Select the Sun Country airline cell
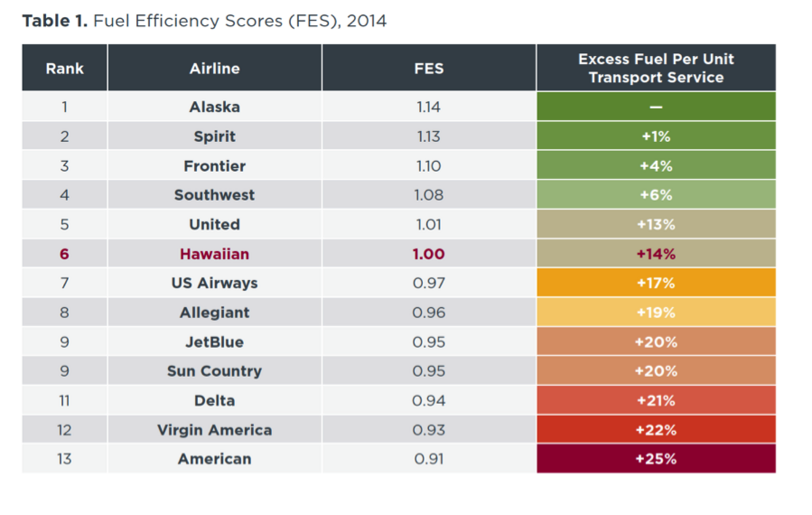 [x=215, y=371]
